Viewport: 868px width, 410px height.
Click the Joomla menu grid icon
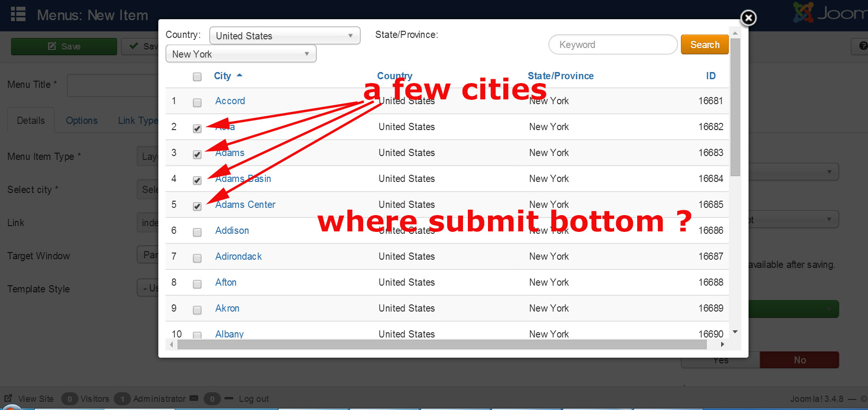point(18,14)
